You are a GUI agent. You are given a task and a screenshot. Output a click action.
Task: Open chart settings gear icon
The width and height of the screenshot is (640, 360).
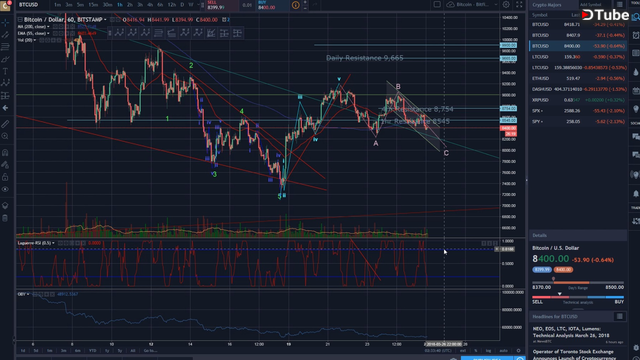(x=506, y=4)
